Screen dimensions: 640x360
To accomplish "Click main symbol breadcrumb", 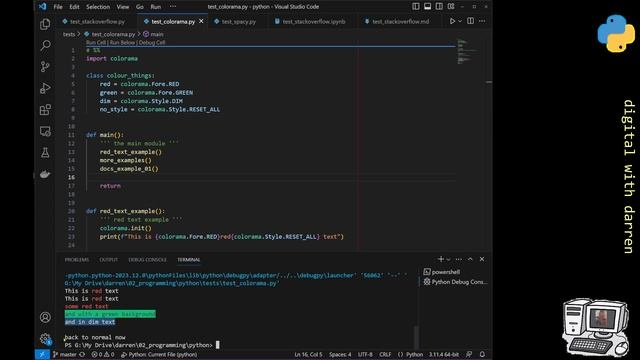I will coord(153,34).
